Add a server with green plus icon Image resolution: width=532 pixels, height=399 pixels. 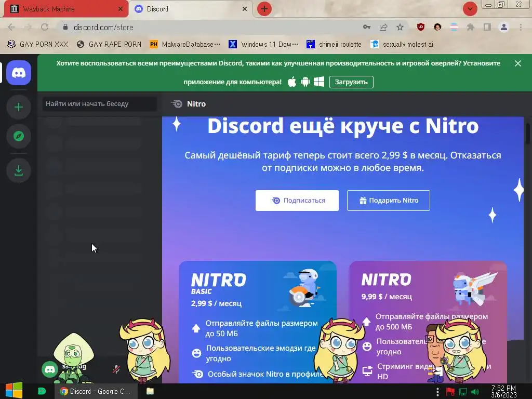click(x=19, y=107)
